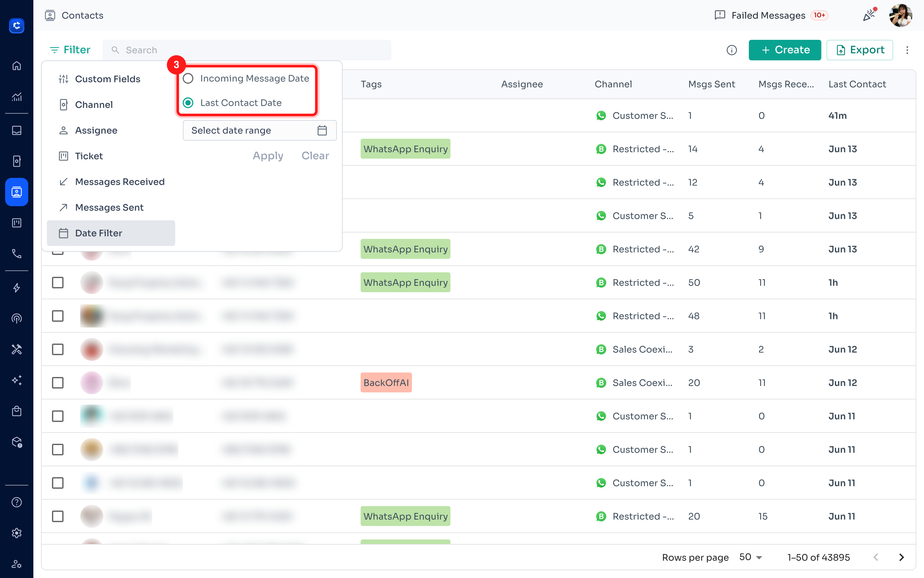Open the celebration announcements icon
Viewport: 924px width, 578px height.
(869, 15)
